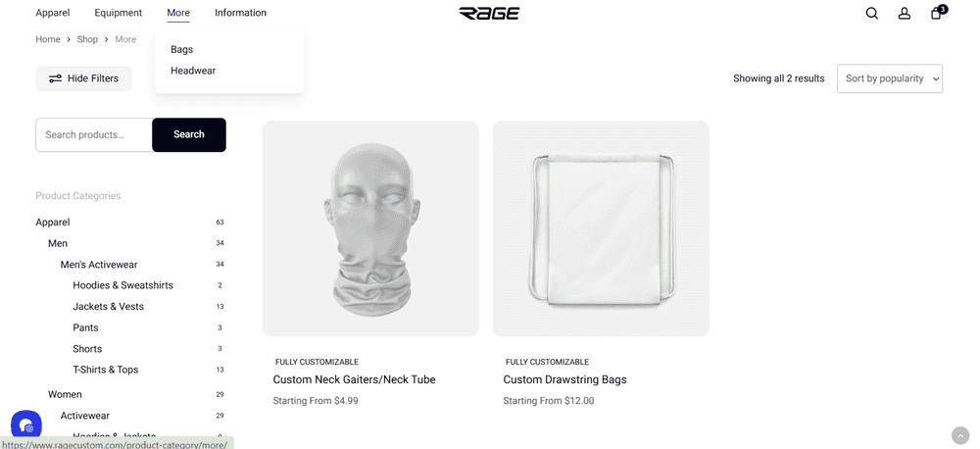Select Headwear from the More submenu
Image resolution: width=980 pixels, height=449 pixels.
pyautogui.click(x=193, y=71)
